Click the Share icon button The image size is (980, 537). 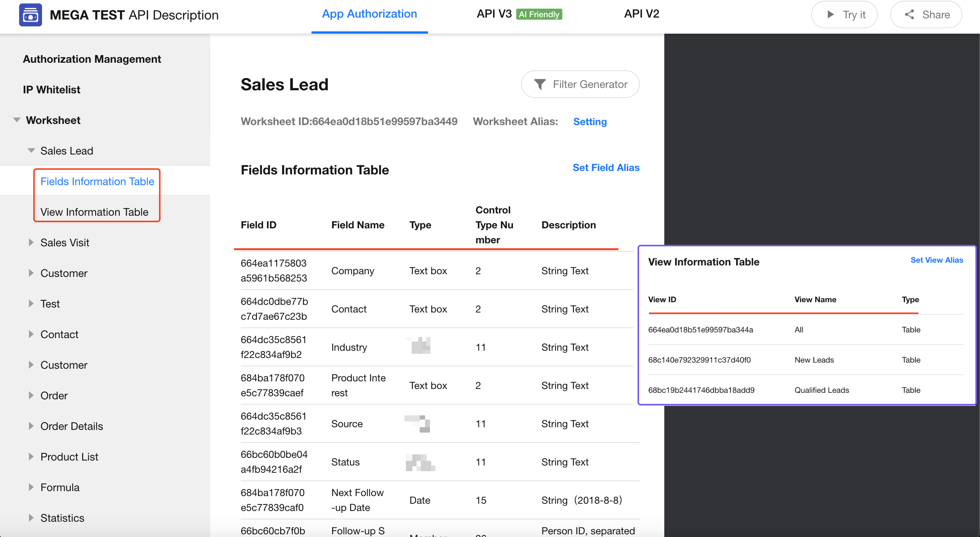tap(909, 15)
